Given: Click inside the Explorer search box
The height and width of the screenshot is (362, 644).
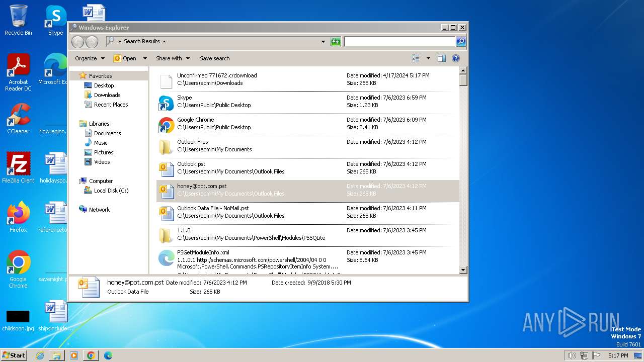Looking at the screenshot, I should [x=399, y=42].
